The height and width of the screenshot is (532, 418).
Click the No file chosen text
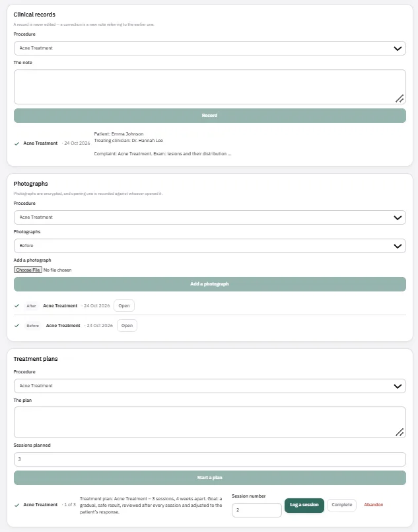coord(57,270)
